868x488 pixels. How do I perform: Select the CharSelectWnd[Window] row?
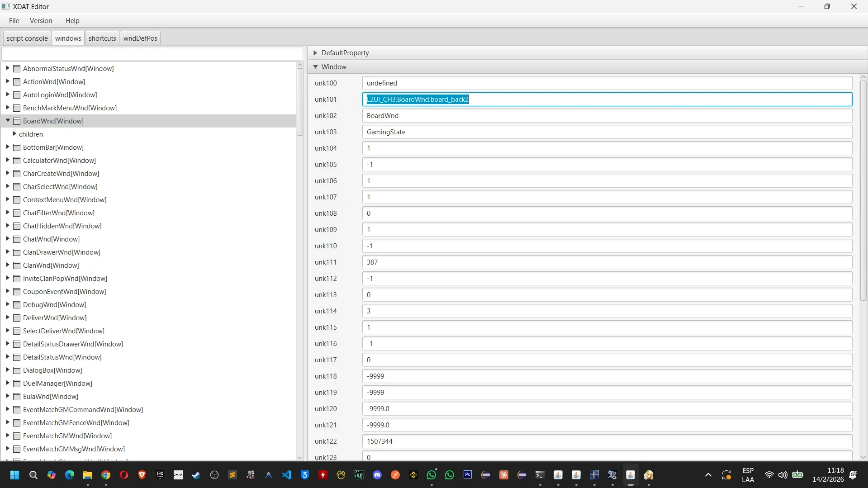coord(149,187)
